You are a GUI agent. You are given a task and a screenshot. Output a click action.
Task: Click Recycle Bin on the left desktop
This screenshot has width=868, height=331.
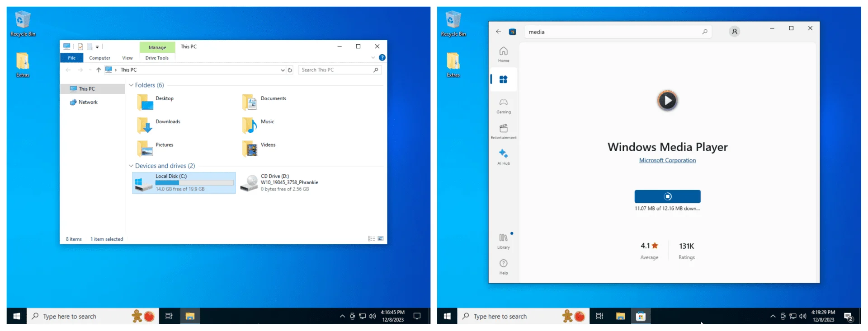pyautogui.click(x=23, y=24)
